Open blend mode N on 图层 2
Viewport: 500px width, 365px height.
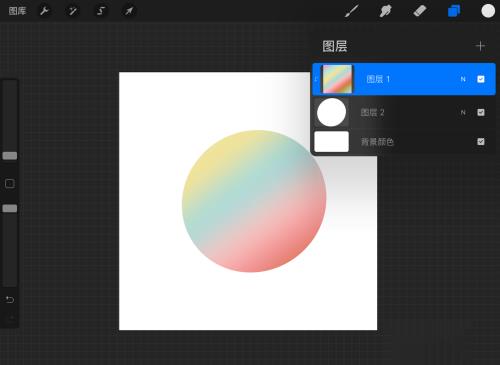click(x=463, y=113)
